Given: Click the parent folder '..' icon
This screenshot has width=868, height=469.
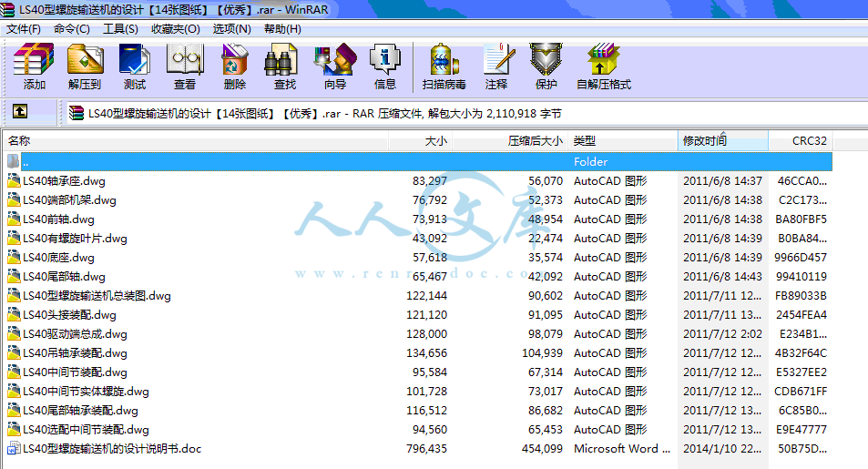Looking at the screenshot, I should pos(14,161).
